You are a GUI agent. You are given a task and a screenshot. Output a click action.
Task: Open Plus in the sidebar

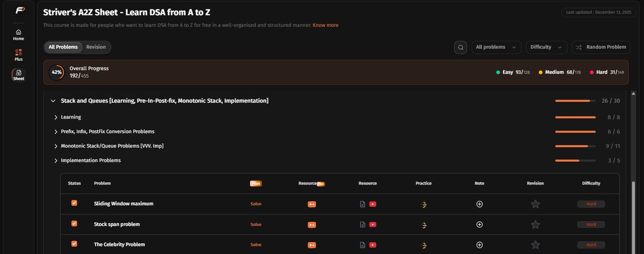18,55
